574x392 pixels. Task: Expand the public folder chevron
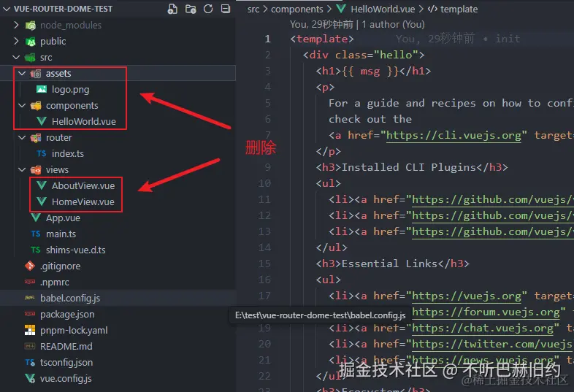click(x=16, y=41)
